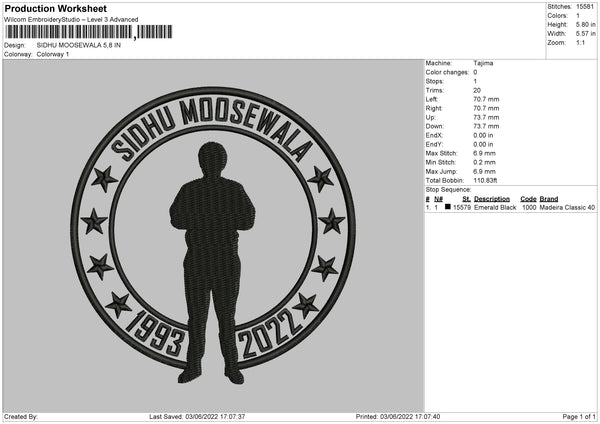Click the Stops value 1

pyautogui.click(x=475, y=81)
